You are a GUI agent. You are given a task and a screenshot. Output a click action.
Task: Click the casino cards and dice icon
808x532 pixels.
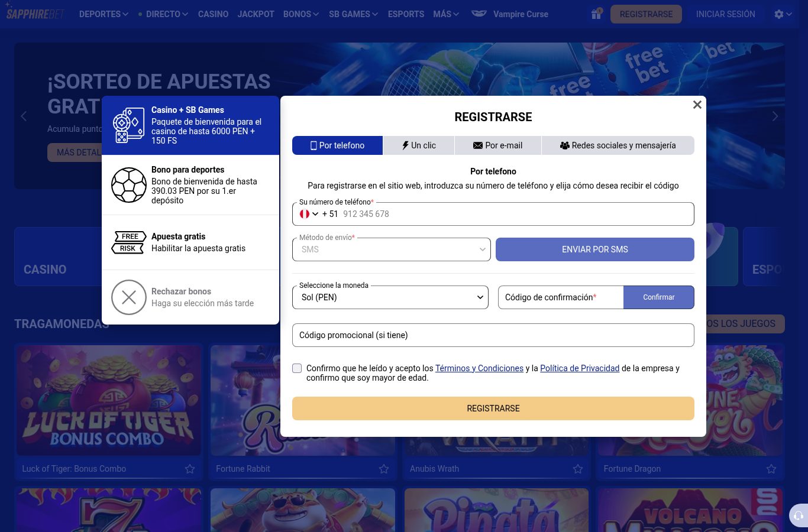click(x=128, y=125)
